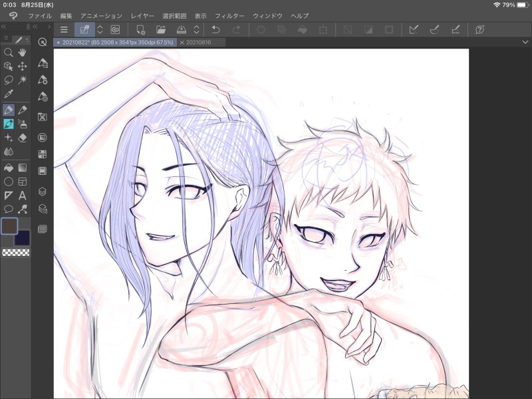Viewport: 532px width, 399px height.
Task: Select the Blend tool
Action: tap(9, 152)
